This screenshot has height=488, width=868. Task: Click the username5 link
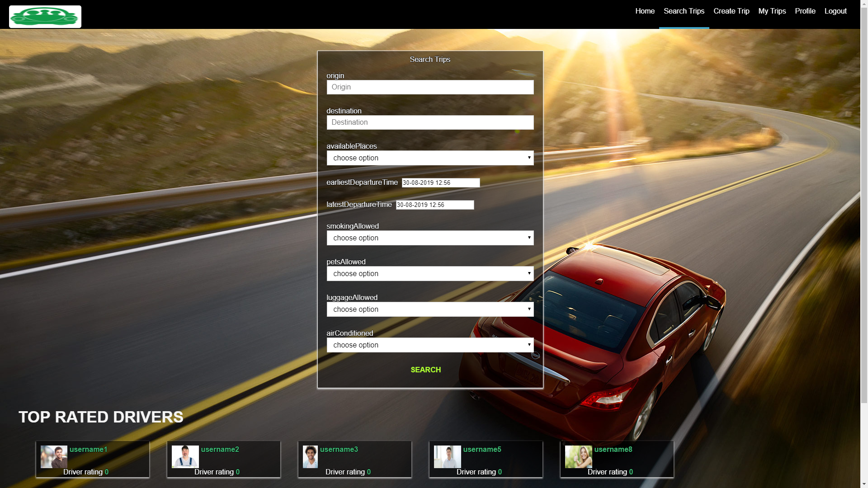coord(482,449)
